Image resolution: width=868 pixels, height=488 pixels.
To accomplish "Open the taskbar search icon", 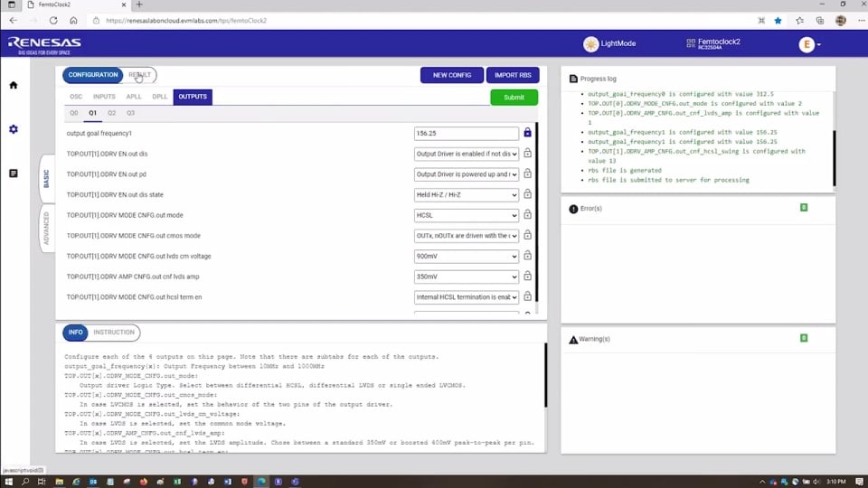I will coord(25,482).
